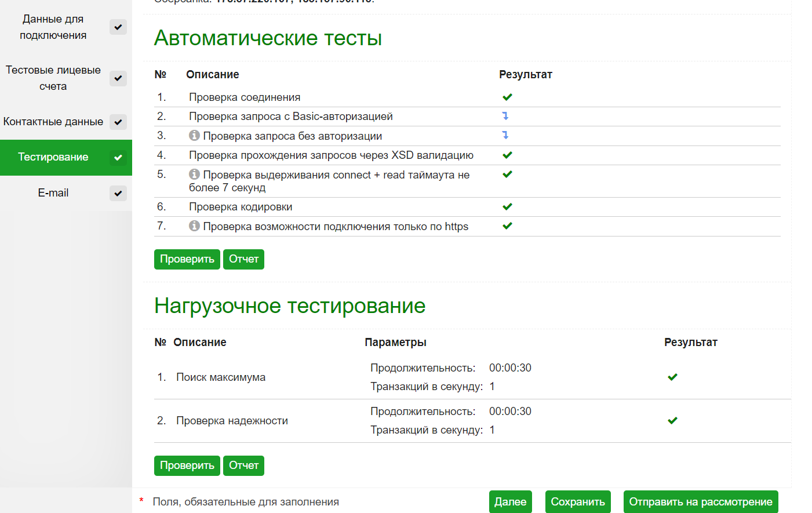Open Отчет for load testing
The width and height of the screenshot is (812, 513).
click(x=243, y=465)
